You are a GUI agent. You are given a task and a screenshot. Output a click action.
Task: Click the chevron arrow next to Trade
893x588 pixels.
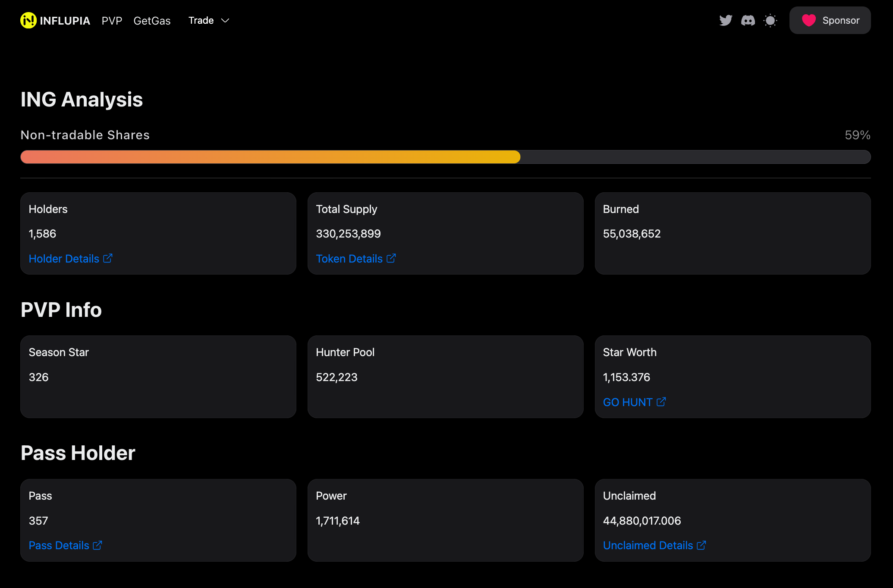[x=225, y=20]
